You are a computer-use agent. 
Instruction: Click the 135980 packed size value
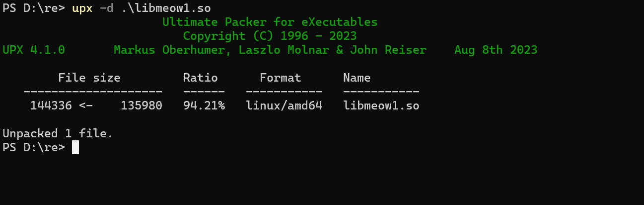click(141, 106)
